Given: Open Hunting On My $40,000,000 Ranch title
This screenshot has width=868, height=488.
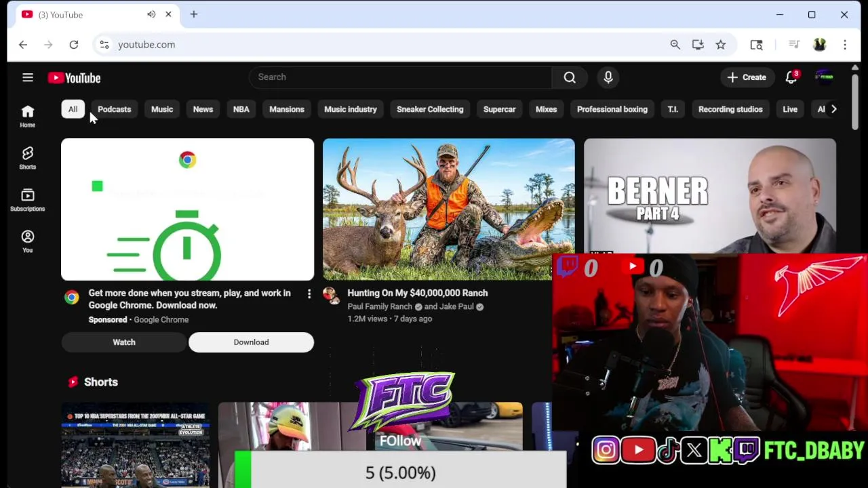Looking at the screenshot, I should 418,293.
